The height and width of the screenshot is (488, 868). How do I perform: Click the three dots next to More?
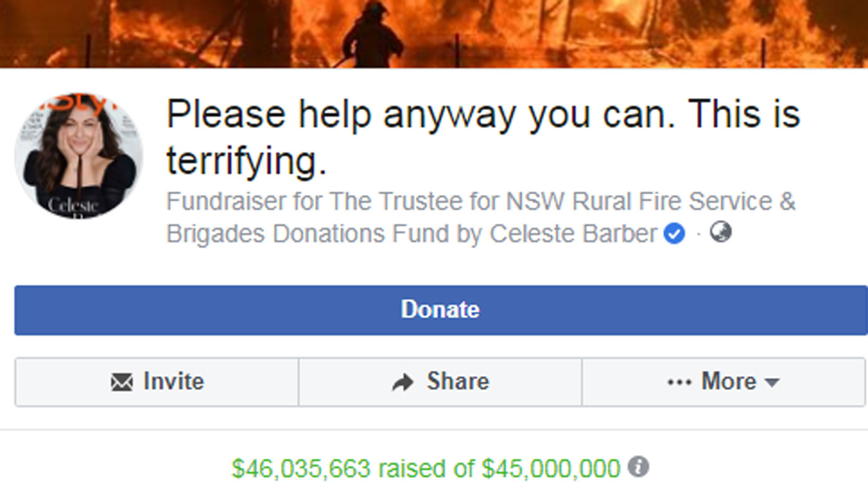pos(679,382)
